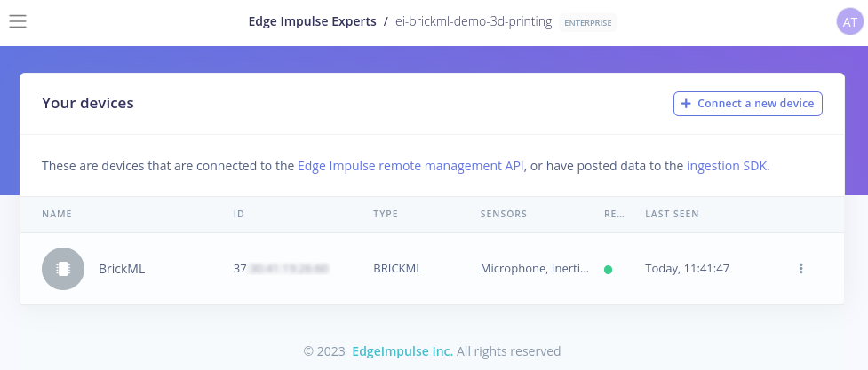The image size is (868, 370).
Task: Follow the ingestion SDK link
Action: point(727,166)
